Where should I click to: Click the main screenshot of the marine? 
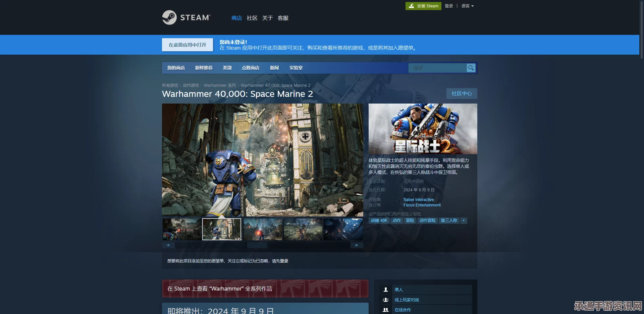(x=262, y=160)
